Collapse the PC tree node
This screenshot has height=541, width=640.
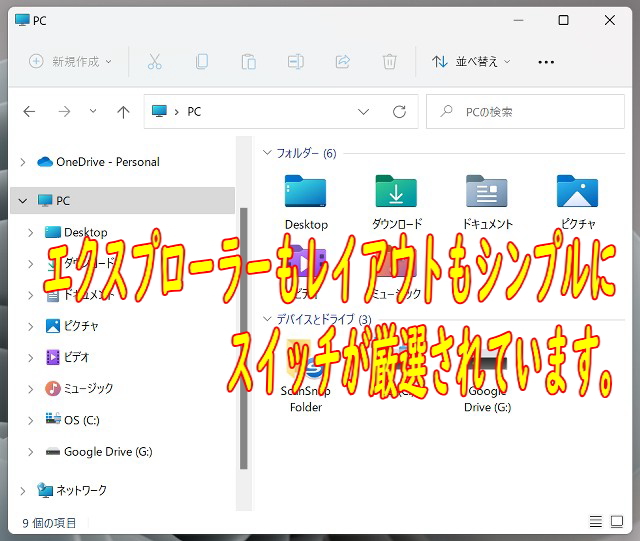[x=22, y=201]
